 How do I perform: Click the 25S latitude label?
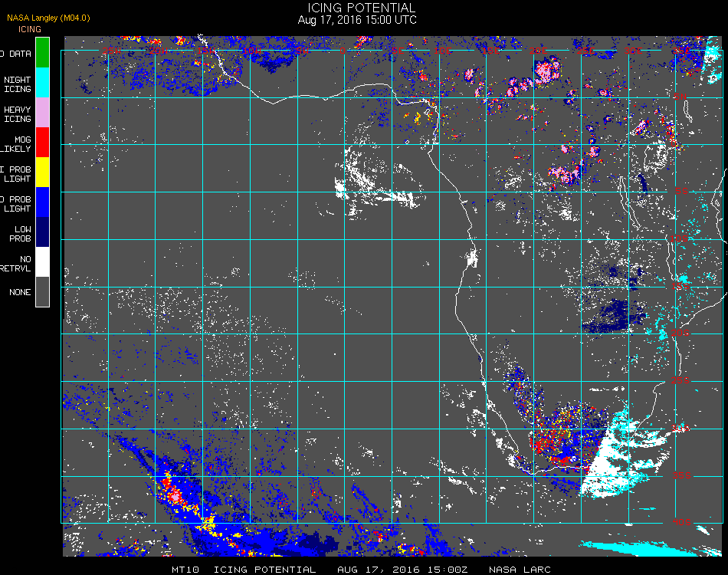click(680, 380)
